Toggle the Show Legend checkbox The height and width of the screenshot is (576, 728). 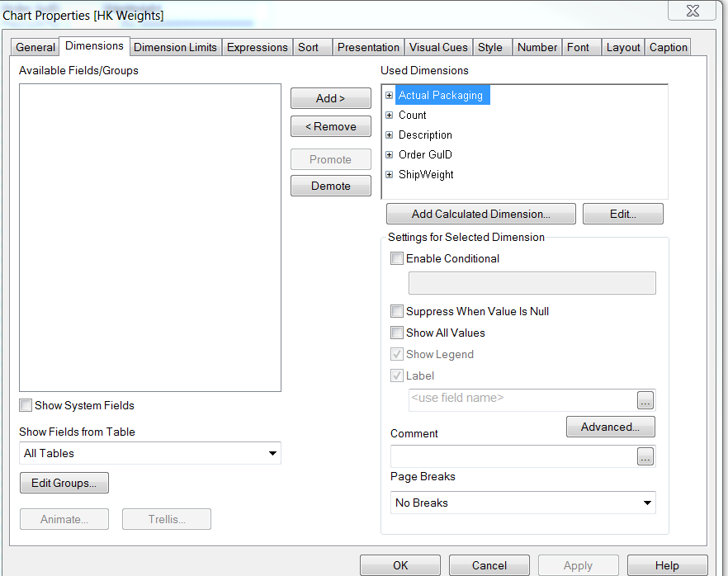(x=396, y=354)
